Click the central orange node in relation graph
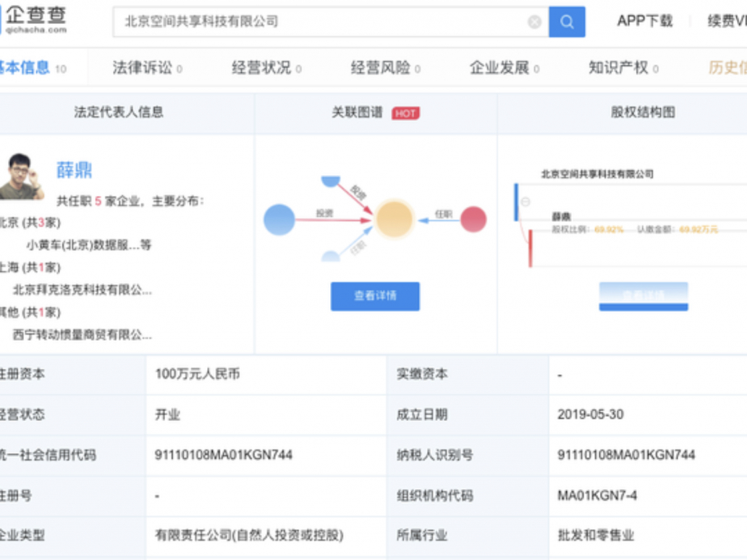 [x=394, y=219]
